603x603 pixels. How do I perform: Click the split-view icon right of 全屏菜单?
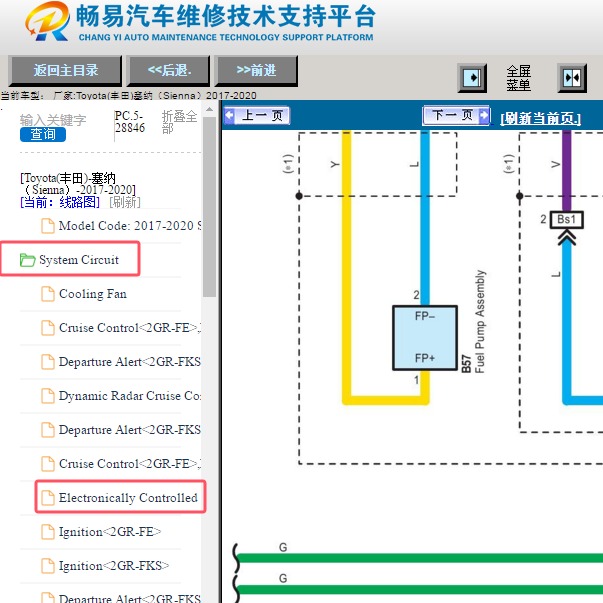pyautogui.click(x=572, y=78)
